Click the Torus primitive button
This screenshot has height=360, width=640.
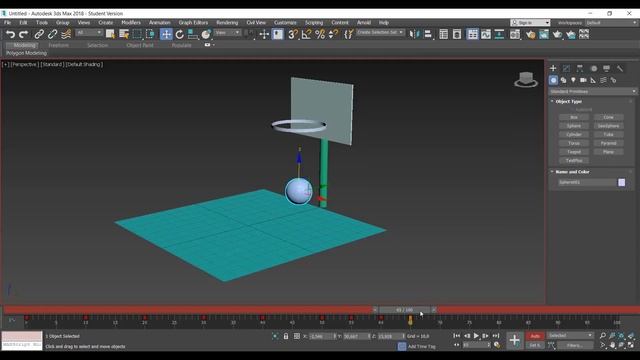tap(574, 143)
